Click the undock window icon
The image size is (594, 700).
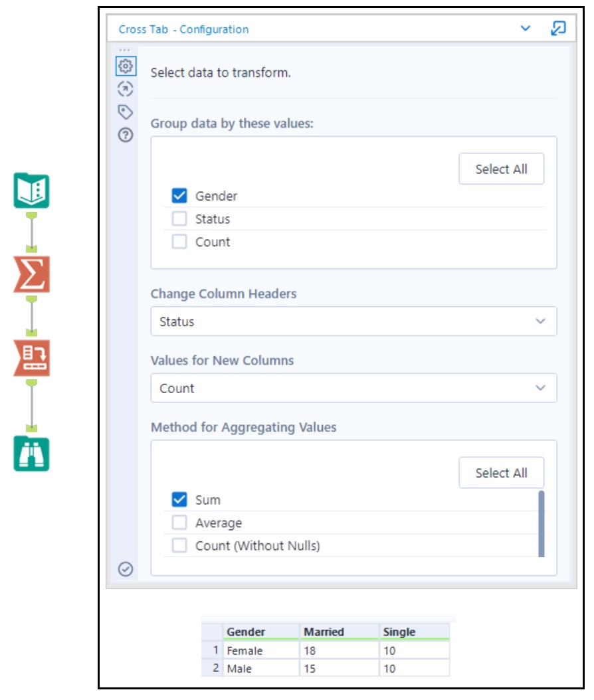558,28
